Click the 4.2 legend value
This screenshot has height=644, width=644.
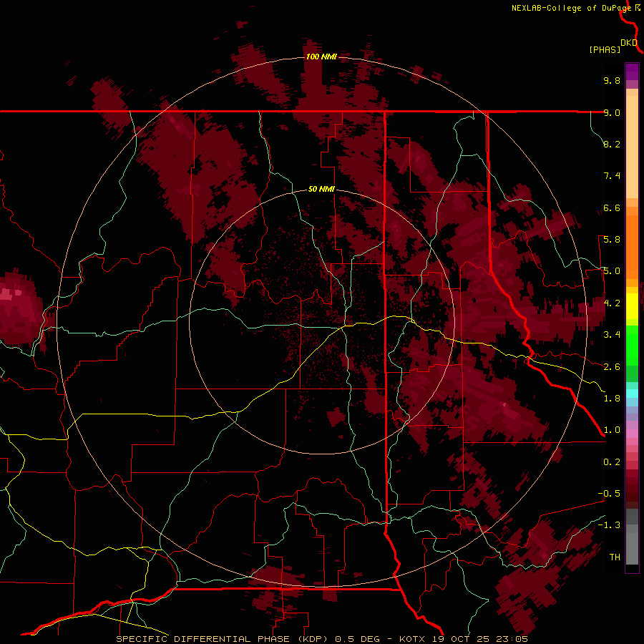[x=612, y=303]
